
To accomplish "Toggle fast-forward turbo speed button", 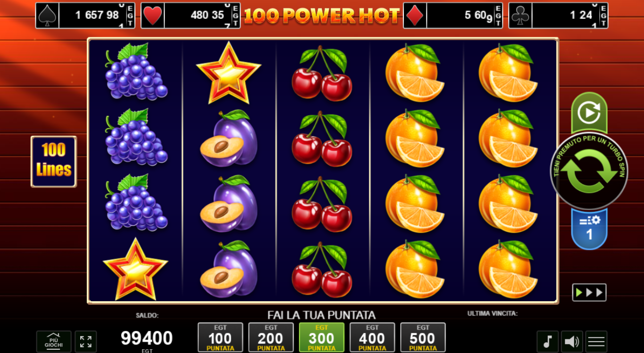I will click(589, 293).
